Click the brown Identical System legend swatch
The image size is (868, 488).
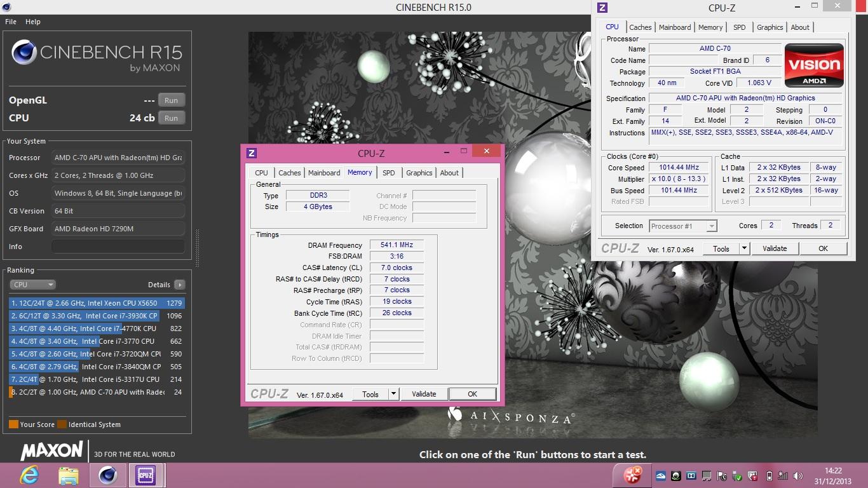tap(62, 424)
